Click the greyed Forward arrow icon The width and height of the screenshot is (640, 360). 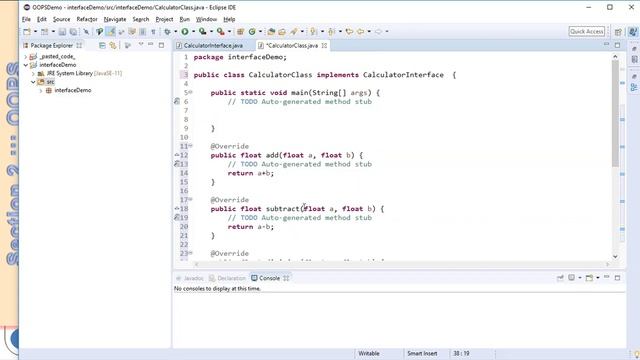(x=378, y=31)
